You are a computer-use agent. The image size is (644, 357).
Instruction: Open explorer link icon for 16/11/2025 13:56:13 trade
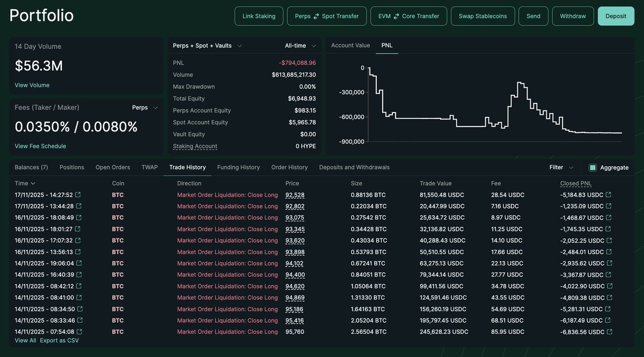[x=78, y=252]
